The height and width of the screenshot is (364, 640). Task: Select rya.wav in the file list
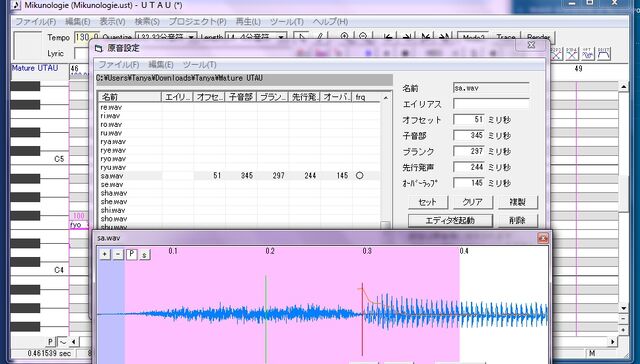point(113,142)
